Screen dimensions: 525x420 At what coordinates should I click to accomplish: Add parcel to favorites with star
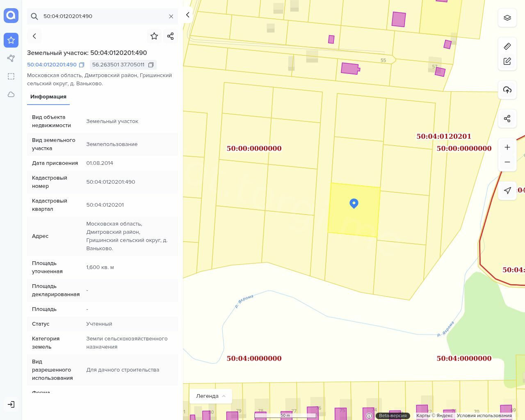tap(154, 36)
